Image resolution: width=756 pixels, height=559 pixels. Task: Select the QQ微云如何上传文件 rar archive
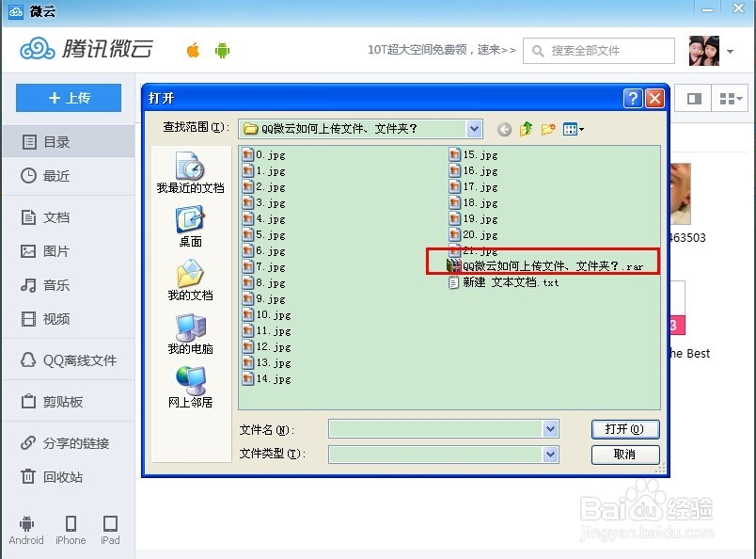pyautogui.click(x=545, y=266)
